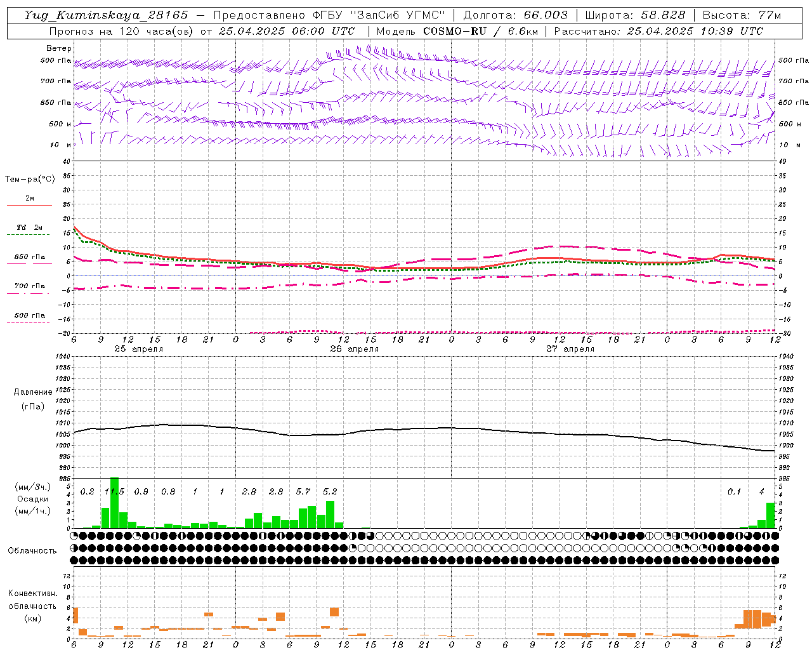This screenshot has width=812, height=650.
Task: Select the Td 2м dew point legend entry
Action: [x=29, y=227]
